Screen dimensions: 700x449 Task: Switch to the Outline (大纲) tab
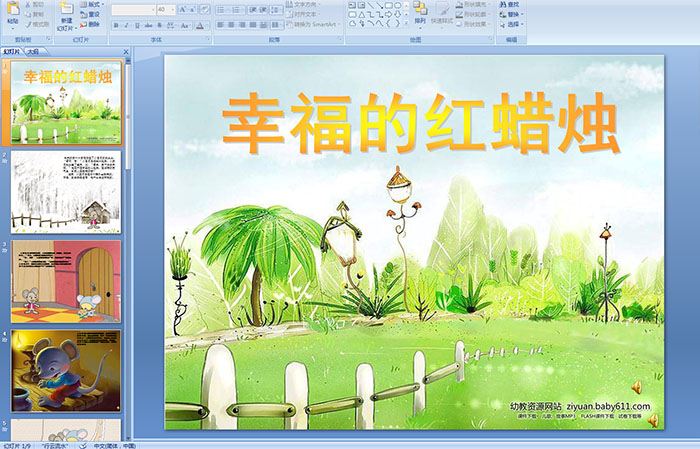point(34,50)
